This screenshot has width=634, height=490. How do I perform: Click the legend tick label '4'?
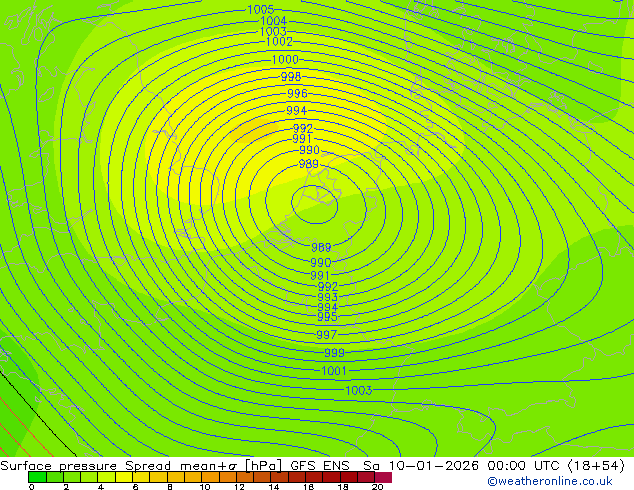tap(101, 487)
